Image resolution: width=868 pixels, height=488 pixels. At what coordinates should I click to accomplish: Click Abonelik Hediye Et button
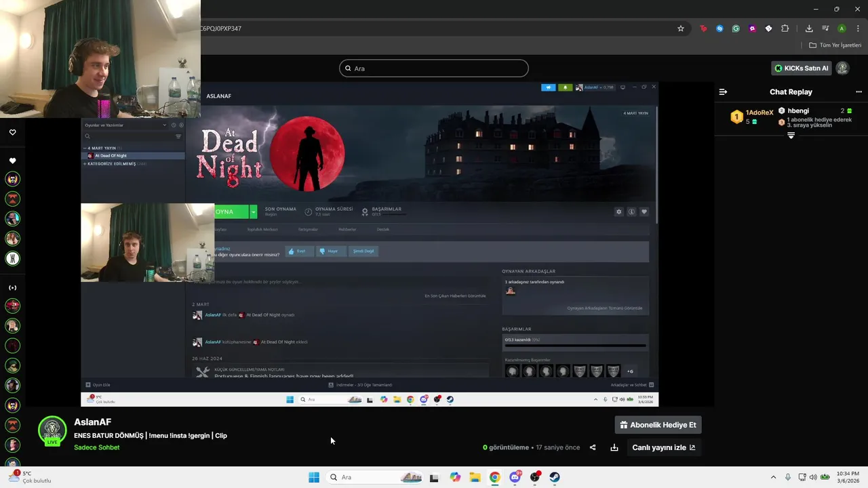pyautogui.click(x=658, y=425)
